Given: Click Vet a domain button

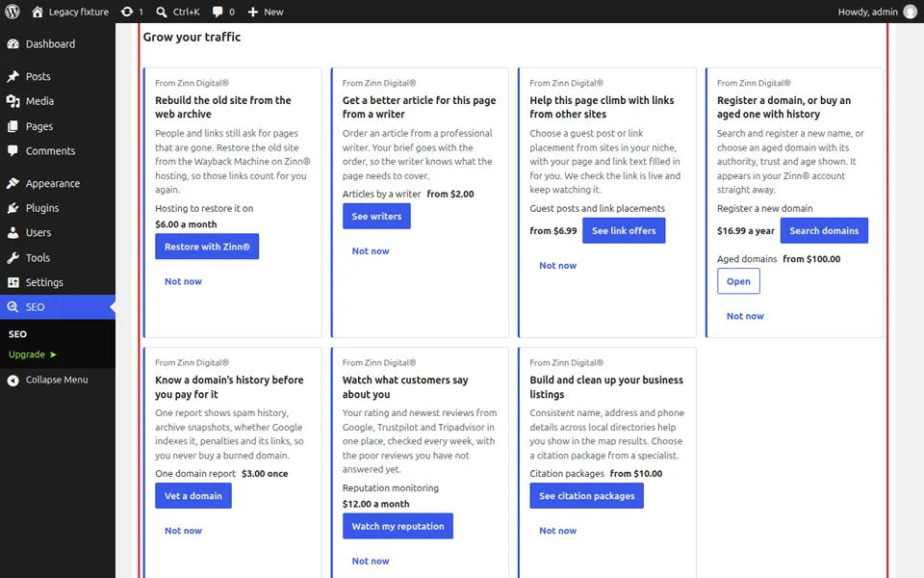Looking at the screenshot, I should click(x=193, y=496).
